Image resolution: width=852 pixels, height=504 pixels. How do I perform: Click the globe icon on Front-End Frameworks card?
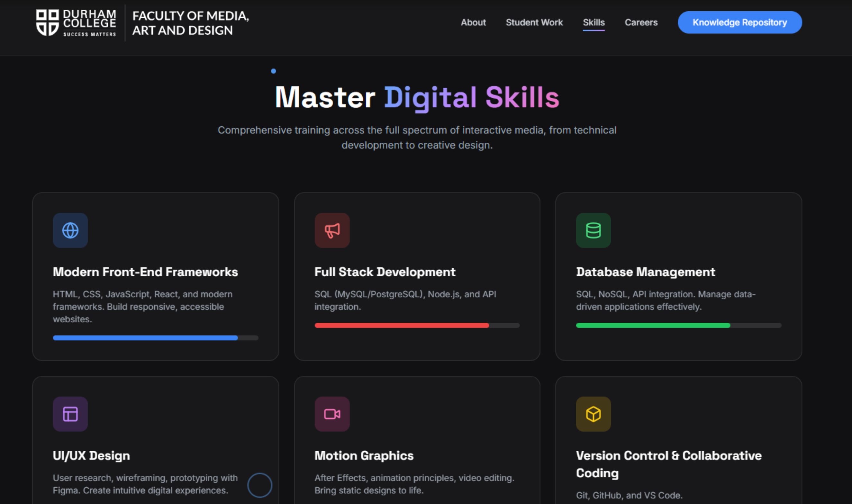70,230
